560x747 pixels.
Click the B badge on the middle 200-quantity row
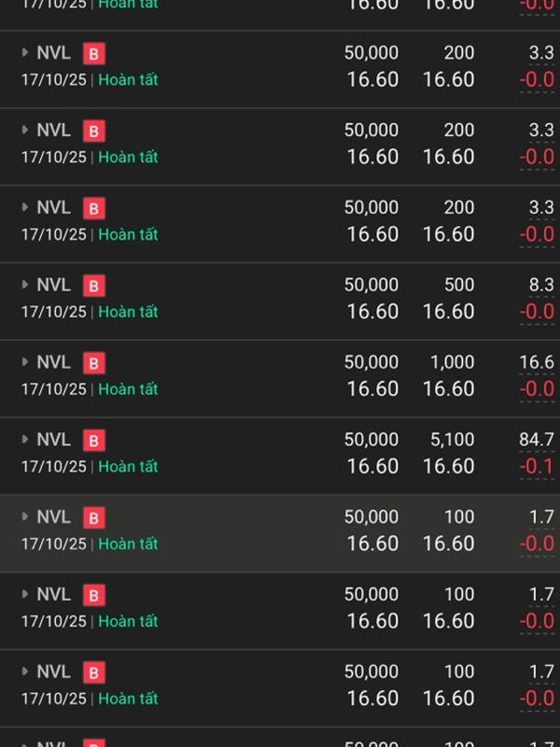(93, 131)
